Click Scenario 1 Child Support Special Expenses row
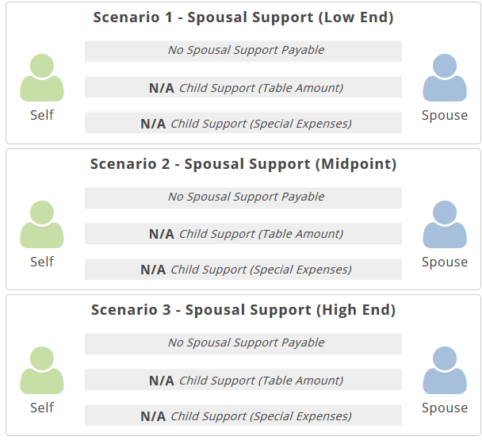Screen dimensions: 482x448 (243, 123)
